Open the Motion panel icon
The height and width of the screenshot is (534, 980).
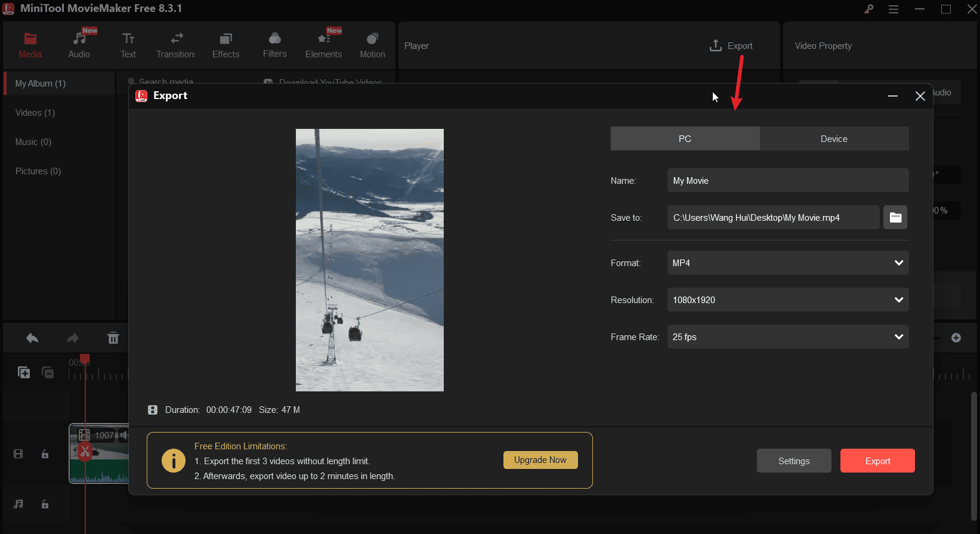click(372, 39)
